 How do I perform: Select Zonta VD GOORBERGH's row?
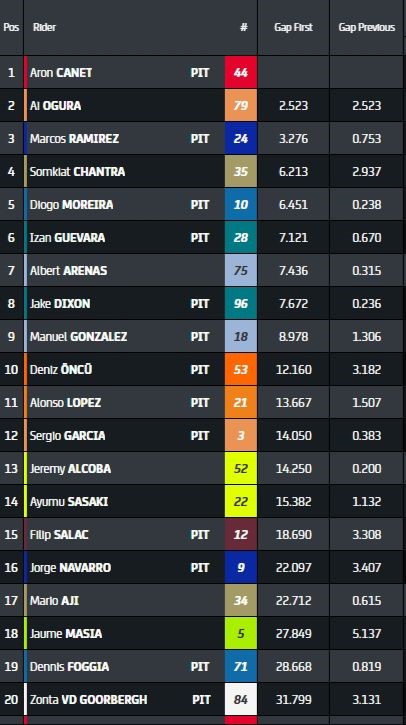click(202, 699)
